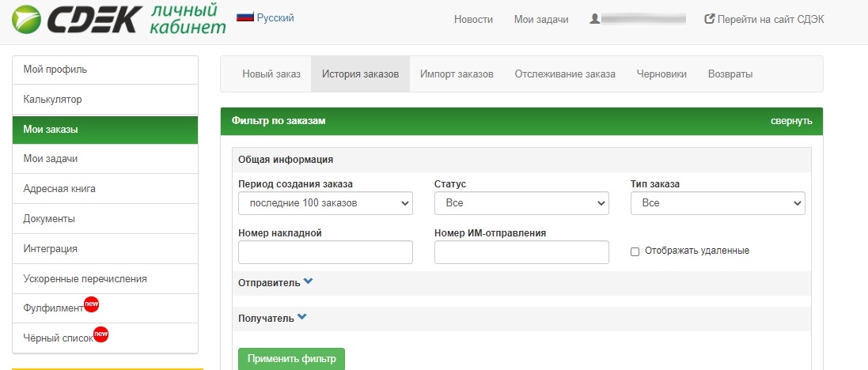The image size is (868, 370).
Task: Toggle the Отображать удаленные checkbox
Action: click(x=635, y=251)
